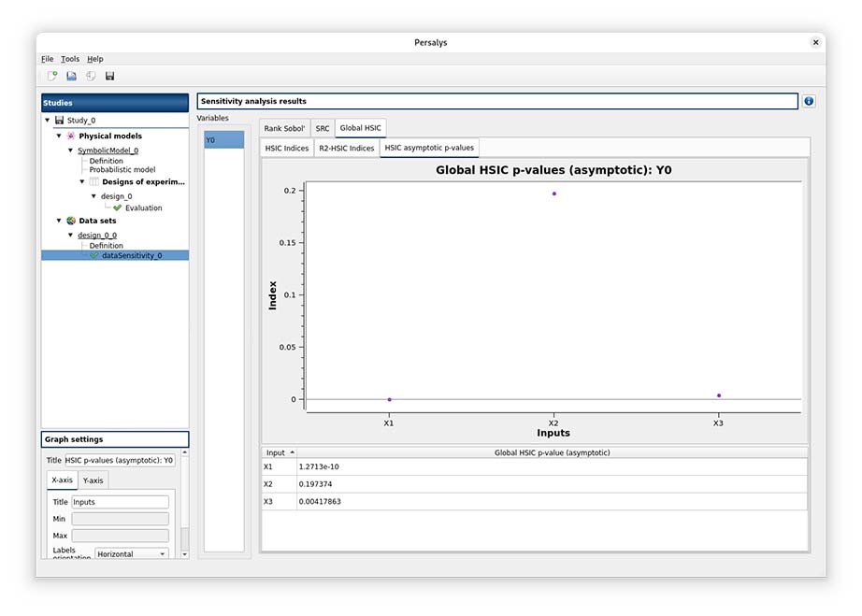Click the Open study toolbar icon
Screen dimensions: 862x616
point(72,76)
